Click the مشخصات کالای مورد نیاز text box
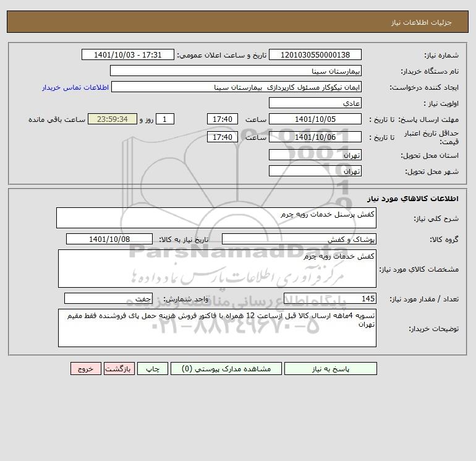The image size is (476, 461). pos(217,269)
